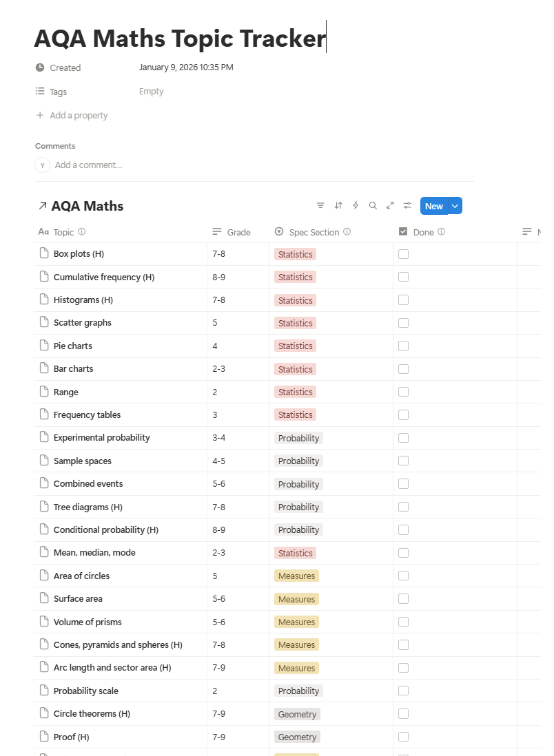Open the automations lightning bolt icon
Image resolution: width=554 pixels, height=756 pixels.
pyautogui.click(x=356, y=206)
